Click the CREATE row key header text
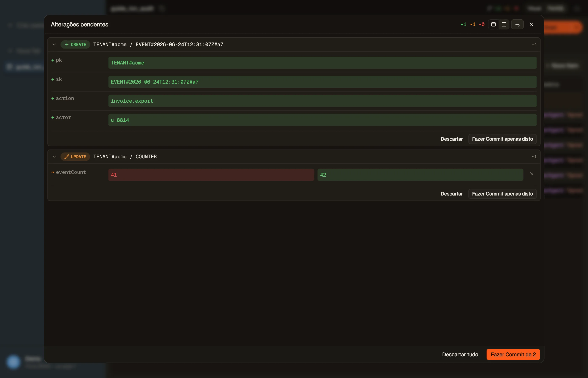 (158, 45)
